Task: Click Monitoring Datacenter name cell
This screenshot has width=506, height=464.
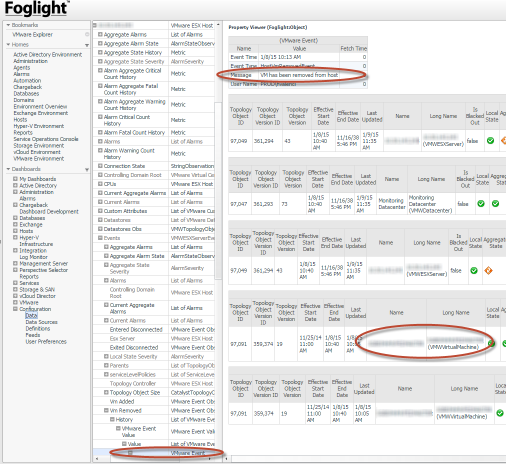Action: [x=392, y=204]
